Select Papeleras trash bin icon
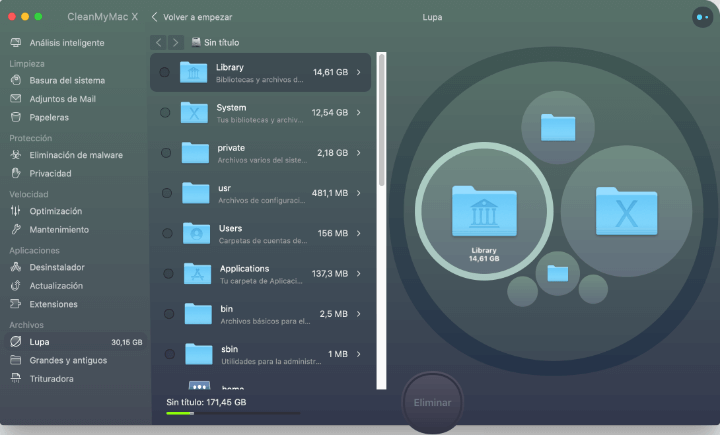 pos(16,117)
